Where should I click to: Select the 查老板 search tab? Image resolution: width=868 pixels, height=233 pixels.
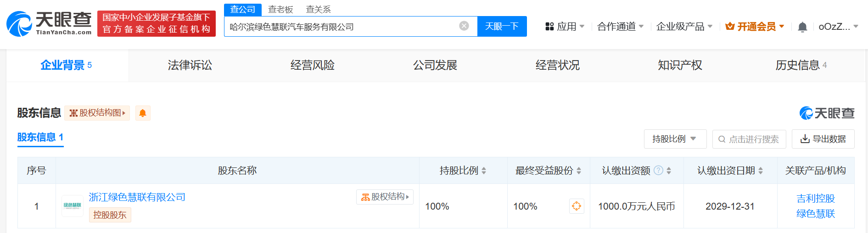280,10
